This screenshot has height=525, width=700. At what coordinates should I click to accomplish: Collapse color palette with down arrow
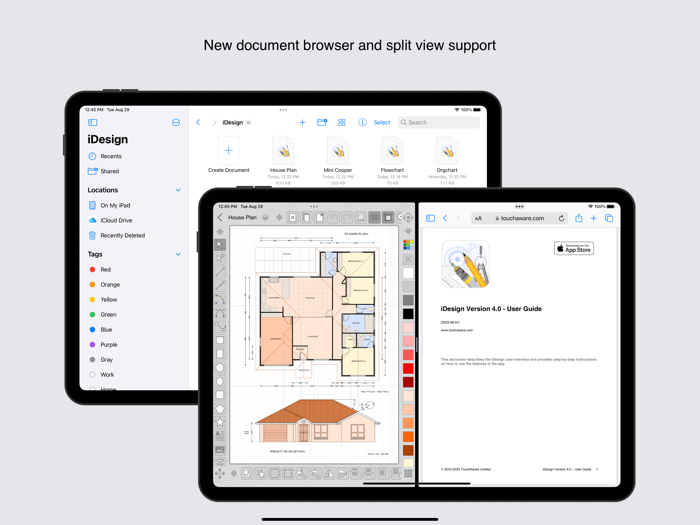point(408,231)
